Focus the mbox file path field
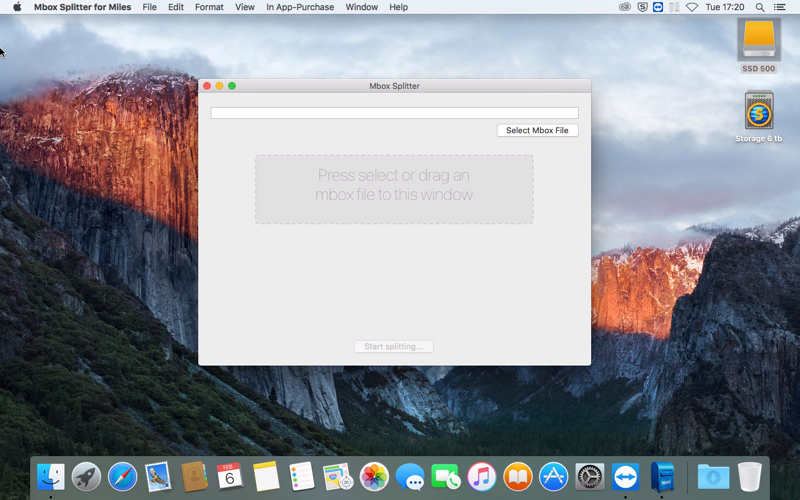This screenshot has width=800, height=500. click(x=394, y=113)
